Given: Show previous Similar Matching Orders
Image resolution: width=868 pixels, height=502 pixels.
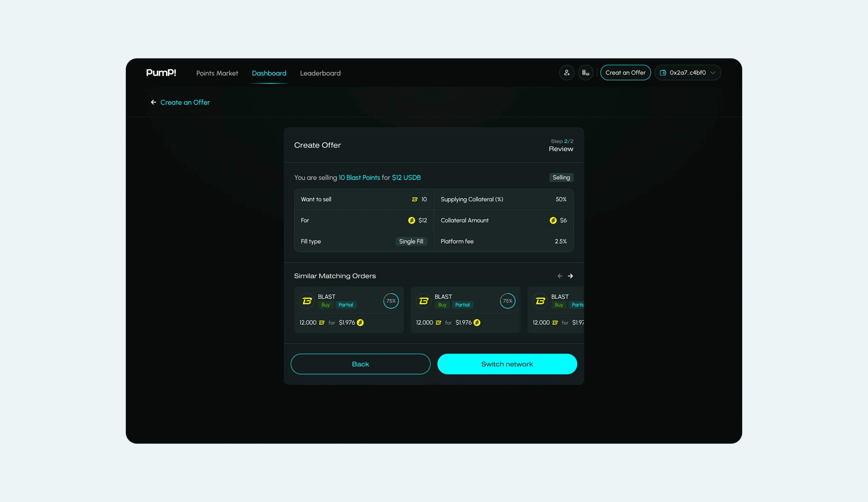Looking at the screenshot, I should [x=560, y=276].
